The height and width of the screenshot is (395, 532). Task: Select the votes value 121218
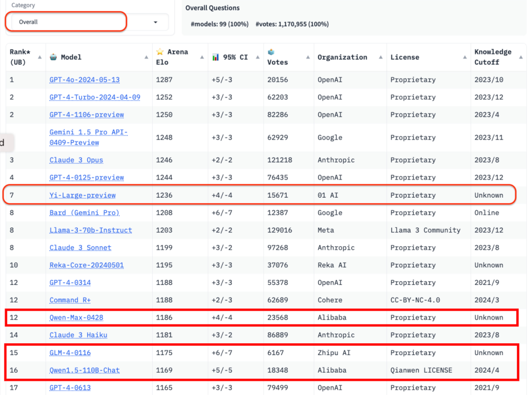click(x=280, y=160)
